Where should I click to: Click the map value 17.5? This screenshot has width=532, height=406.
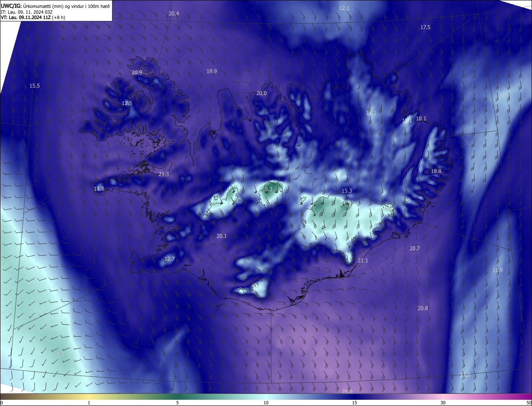coord(425,27)
